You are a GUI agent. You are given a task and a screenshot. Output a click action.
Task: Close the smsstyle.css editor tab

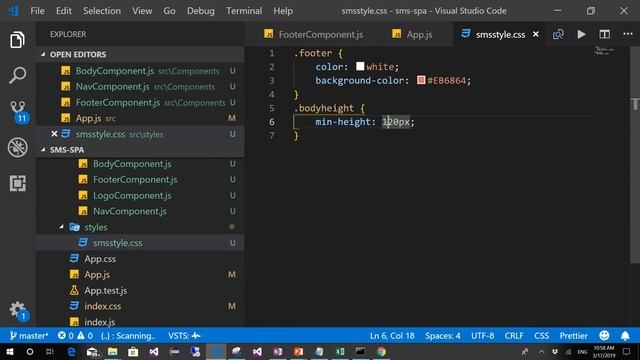536,35
